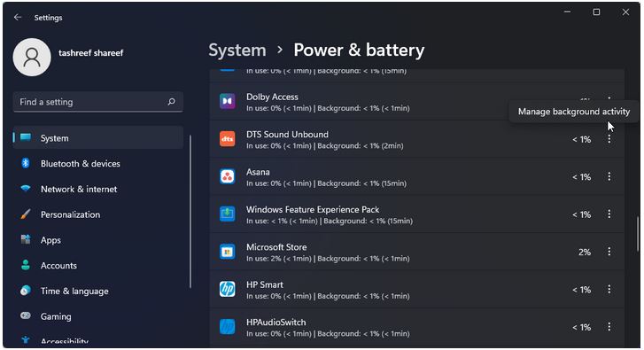This screenshot has height=350, width=644.
Task: Minimize the Settings window
Action: point(567,12)
